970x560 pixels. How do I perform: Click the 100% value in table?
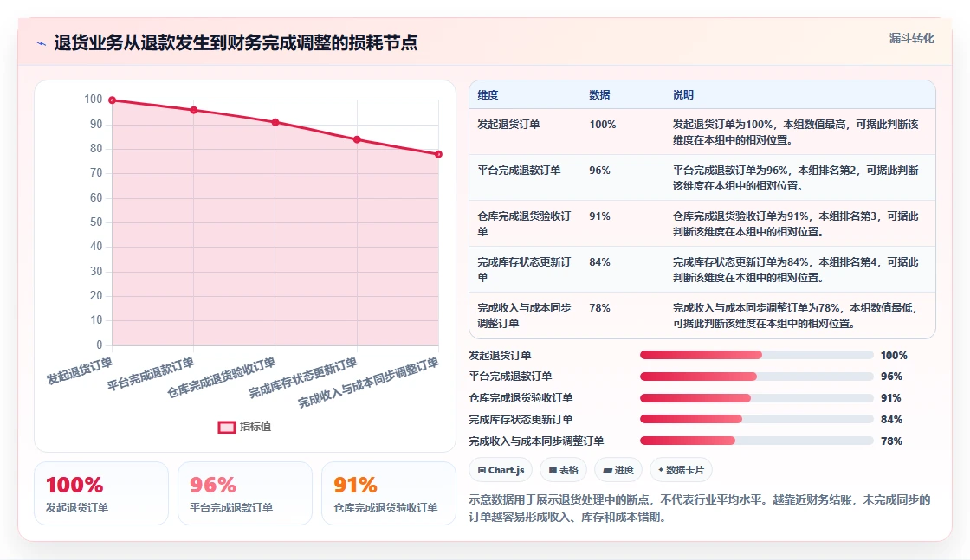603,125
